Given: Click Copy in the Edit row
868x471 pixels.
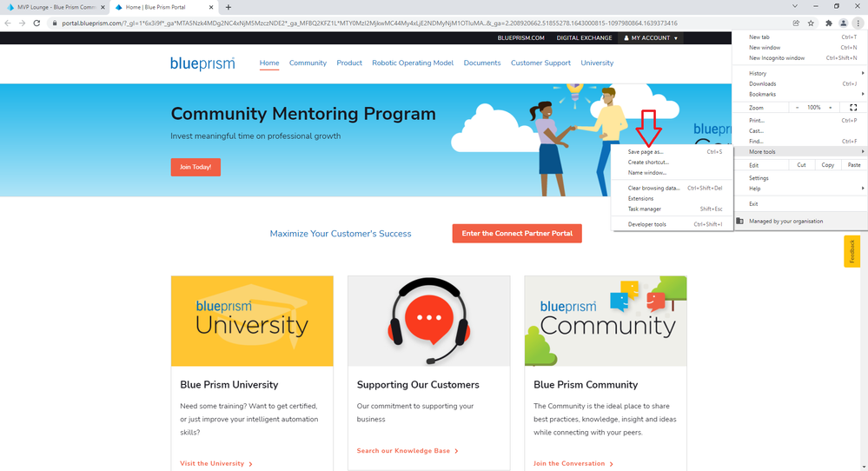Looking at the screenshot, I should (x=827, y=165).
